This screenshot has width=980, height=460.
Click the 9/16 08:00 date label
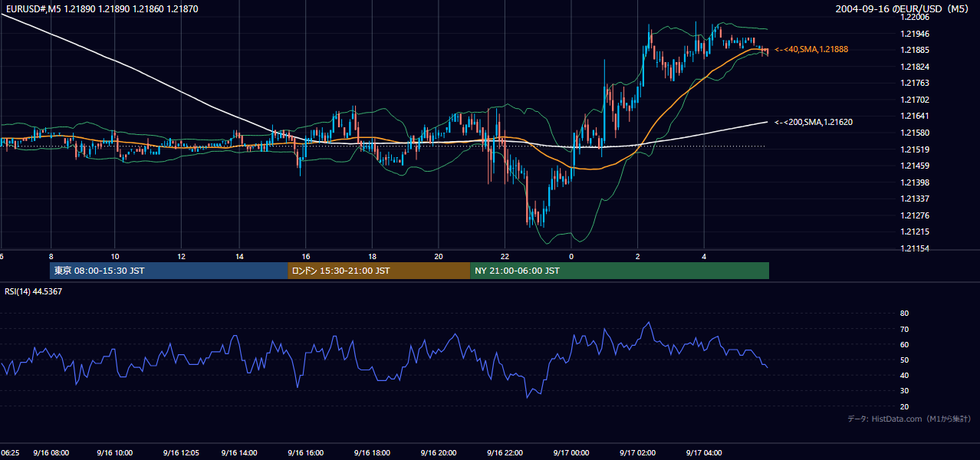point(51,453)
